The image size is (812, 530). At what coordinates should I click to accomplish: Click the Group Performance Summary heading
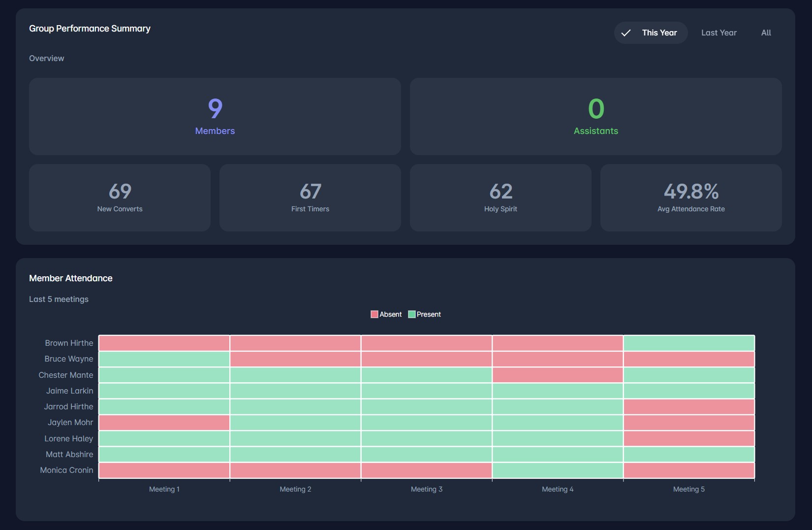(x=90, y=29)
